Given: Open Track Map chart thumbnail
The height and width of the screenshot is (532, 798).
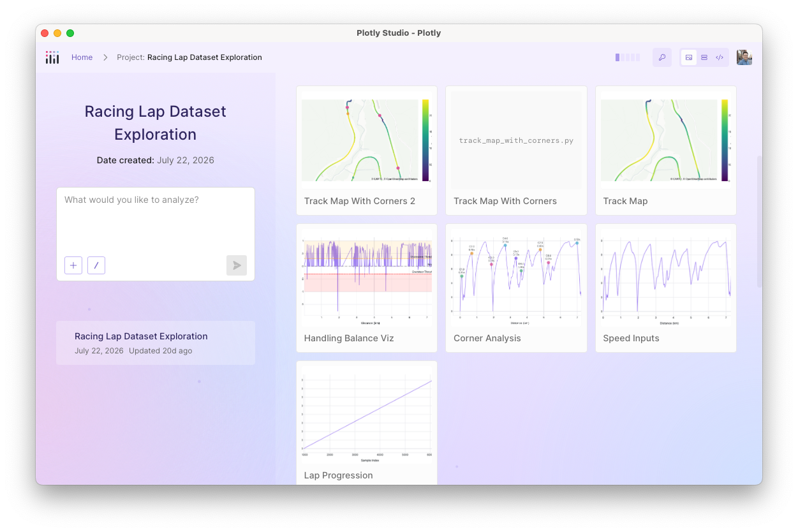Looking at the screenshot, I should pos(666,140).
